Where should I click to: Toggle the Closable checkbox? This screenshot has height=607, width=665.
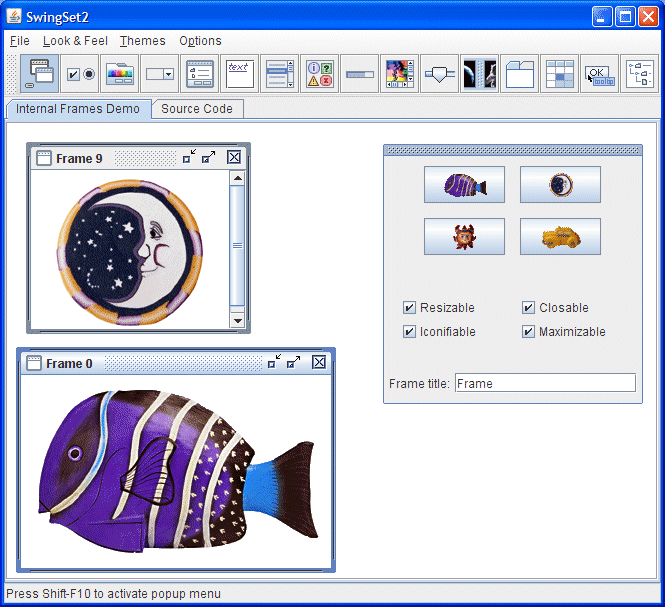point(529,308)
